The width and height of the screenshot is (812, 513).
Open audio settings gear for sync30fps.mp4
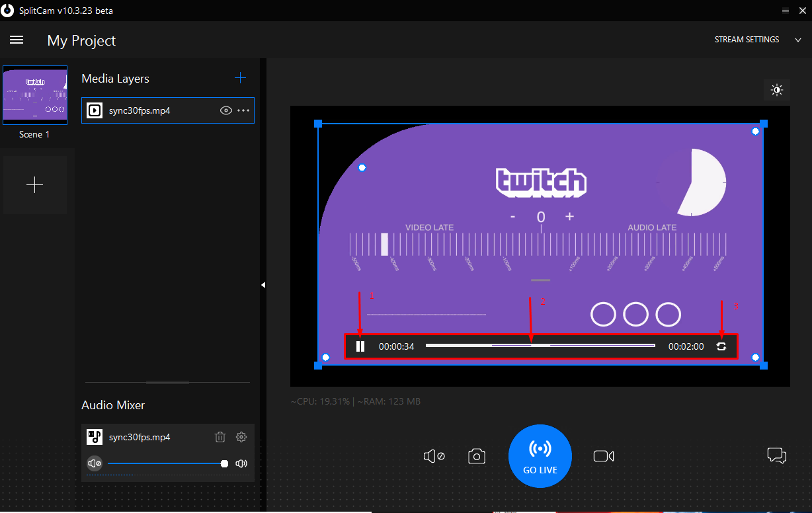(x=241, y=436)
